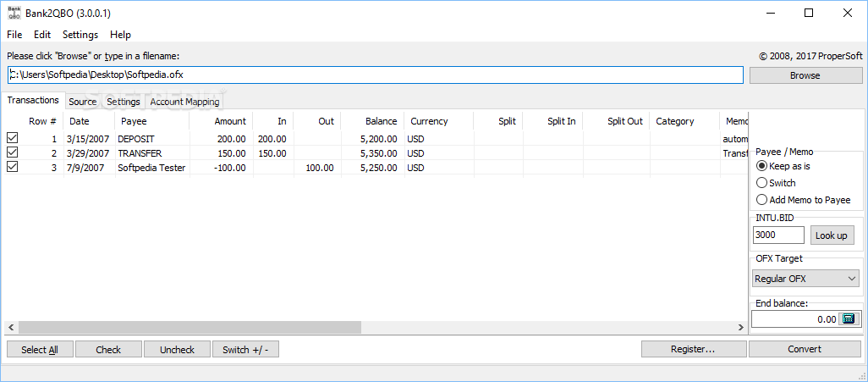Click the Uncheck button
The width and height of the screenshot is (868, 382).
(177, 349)
